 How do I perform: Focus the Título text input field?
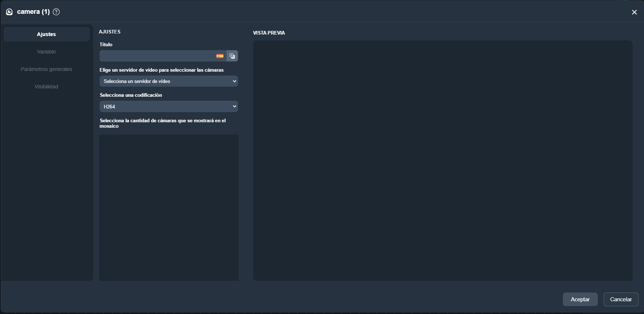point(157,56)
